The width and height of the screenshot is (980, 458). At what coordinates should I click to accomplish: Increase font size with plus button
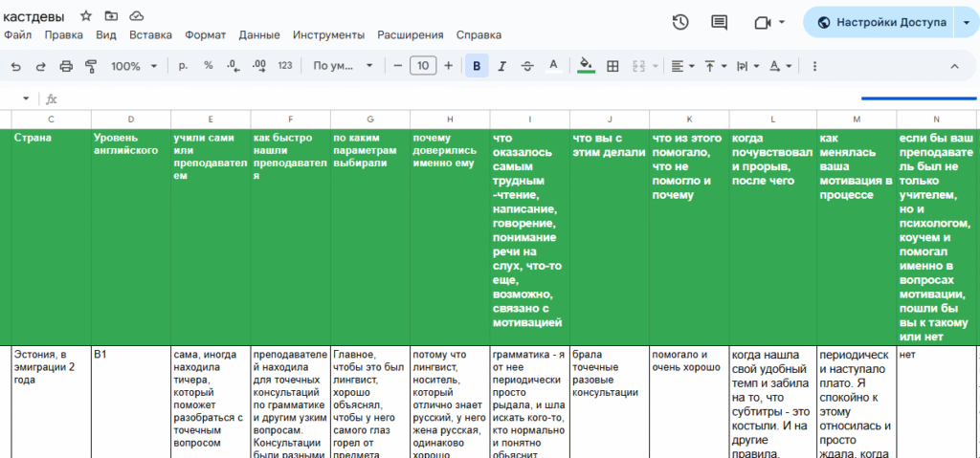448,66
